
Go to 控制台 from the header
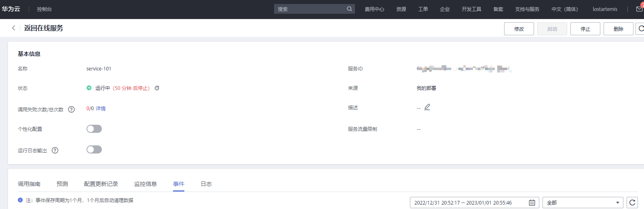pos(44,9)
